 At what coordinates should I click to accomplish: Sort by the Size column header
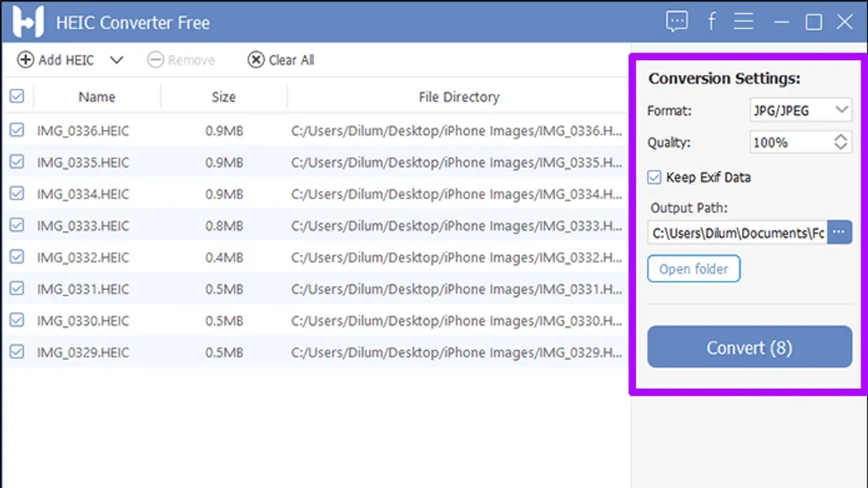pos(224,97)
